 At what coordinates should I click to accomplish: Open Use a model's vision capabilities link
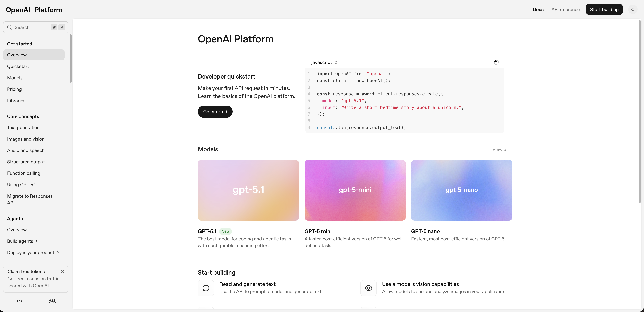tap(420, 284)
